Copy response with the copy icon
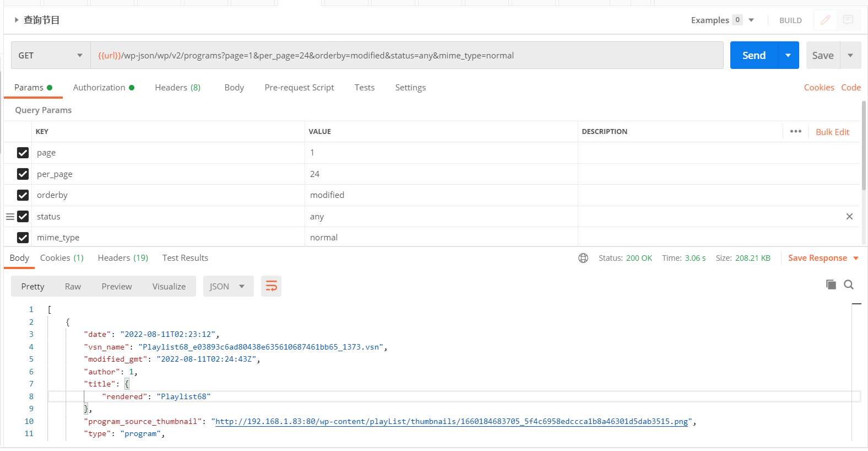Viewport: 868px width, 451px height. [831, 284]
